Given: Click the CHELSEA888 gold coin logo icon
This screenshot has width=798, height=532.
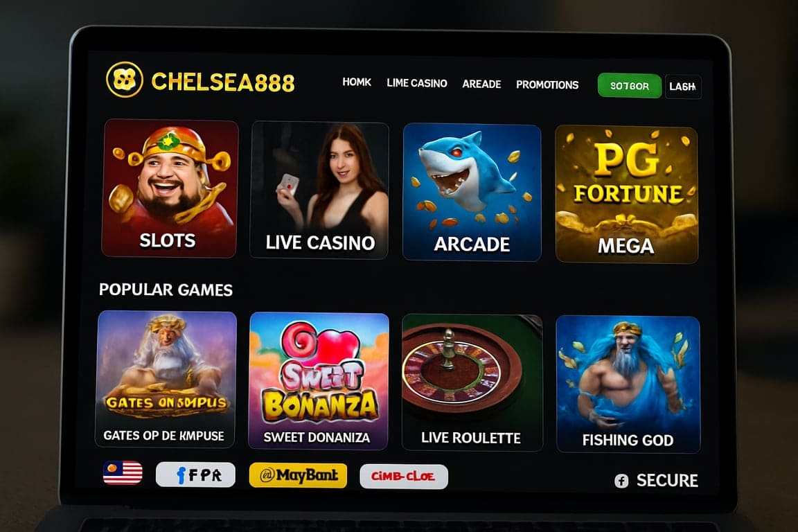Looking at the screenshot, I should [x=124, y=80].
